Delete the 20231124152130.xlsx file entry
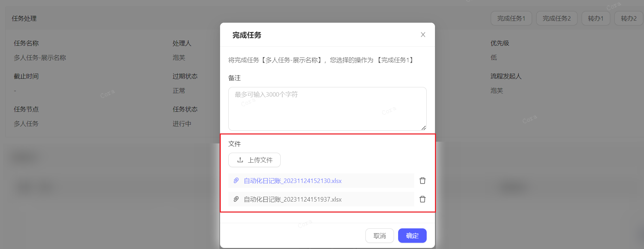The image size is (644, 249). pyautogui.click(x=423, y=181)
